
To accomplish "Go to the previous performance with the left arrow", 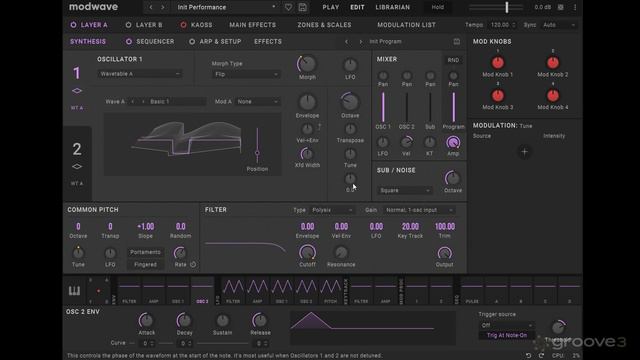I will tap(151, 7).
